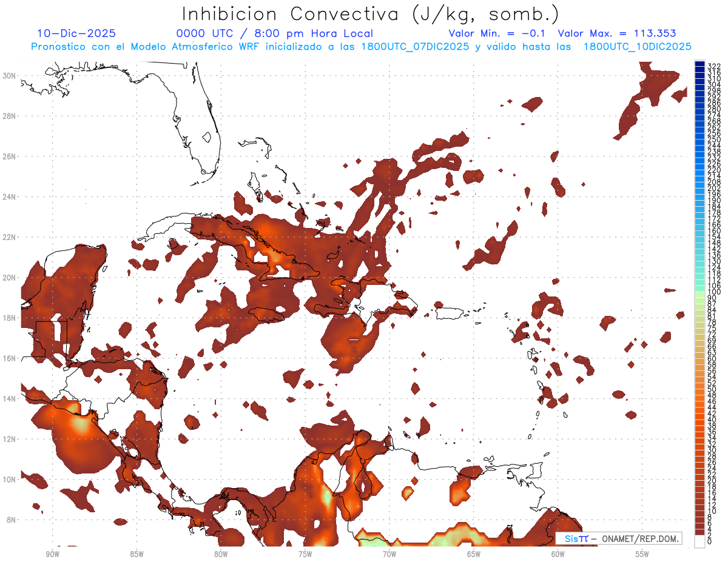728x562 pixels.
Task: Click the 80W longitude label
Action: [x=221, y=554]
